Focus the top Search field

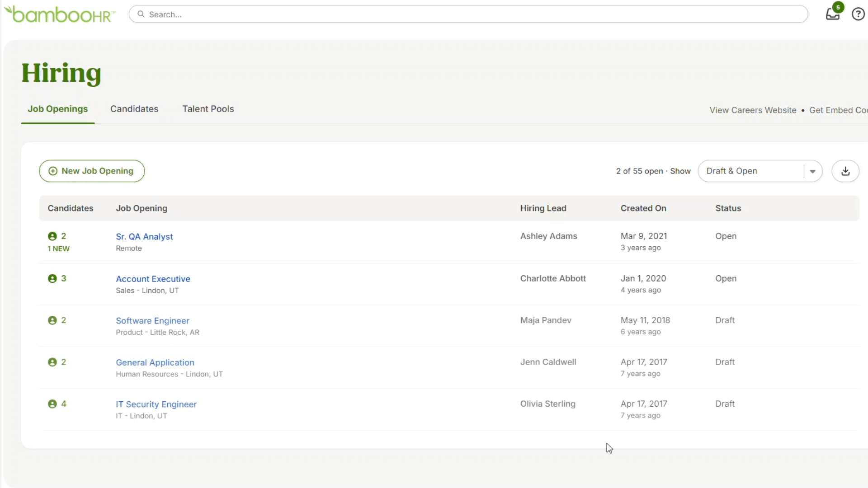(468, 14)
